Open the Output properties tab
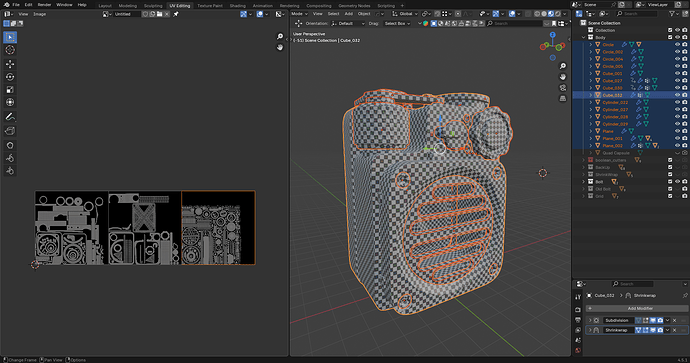Image resolution: width=690 pixels, height=363 pixels. 578,320
